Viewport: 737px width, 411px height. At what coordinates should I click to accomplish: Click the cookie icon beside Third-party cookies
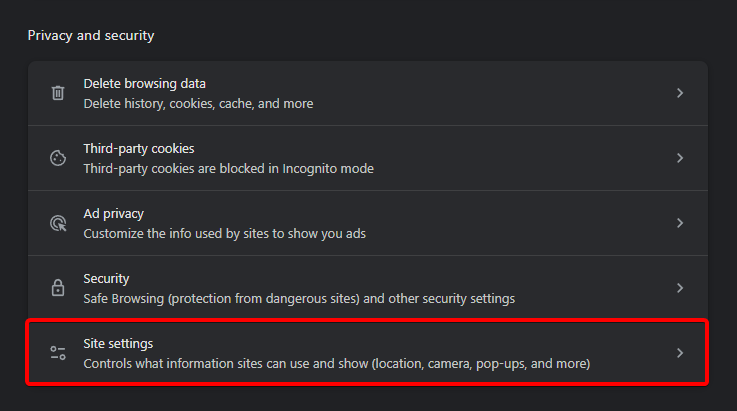click(x=58, y=158)
